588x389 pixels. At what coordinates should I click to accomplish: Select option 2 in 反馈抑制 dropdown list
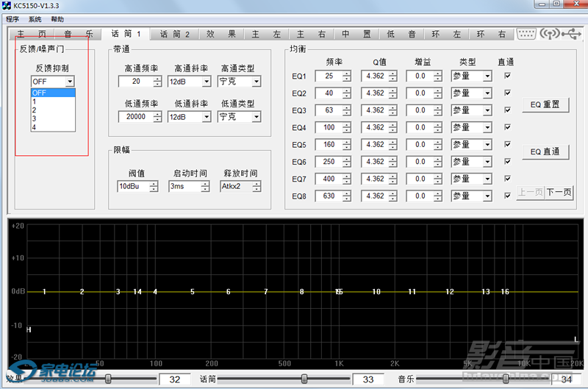(x=35, y=110)
